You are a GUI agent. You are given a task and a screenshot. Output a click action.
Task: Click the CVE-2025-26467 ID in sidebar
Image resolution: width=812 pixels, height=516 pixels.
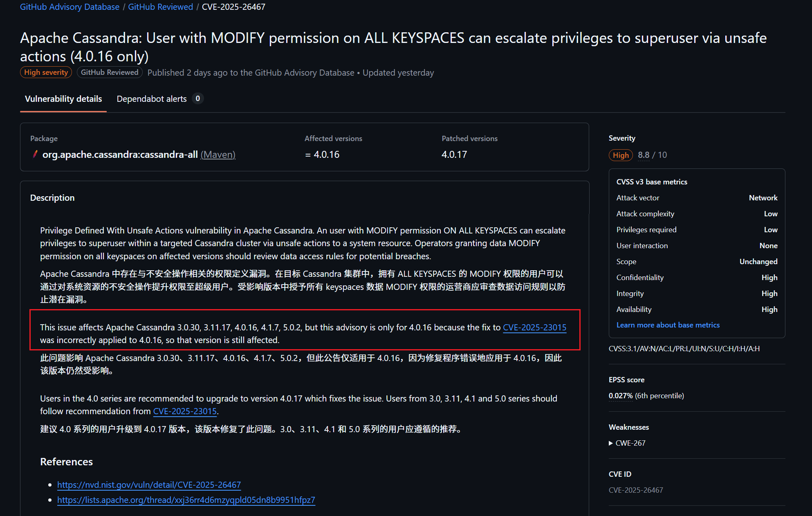click(635, 490)
